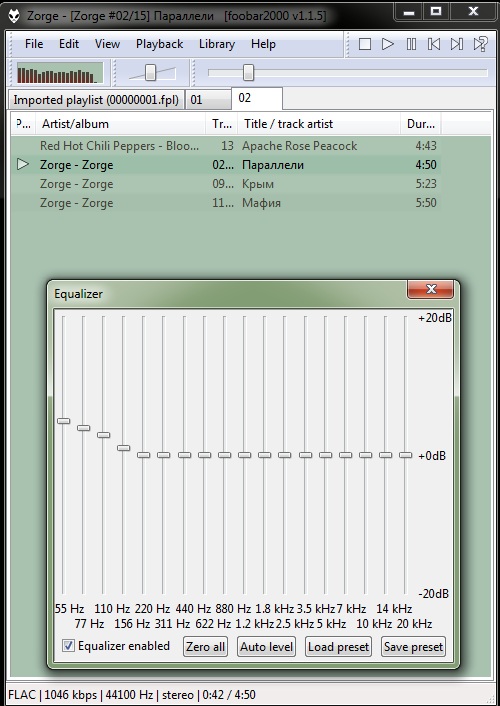Image resolution: width=500 pixels, height=706 pixels.
Task: Click the foobar2000 alien title bar icon
Action: [x=14, y=16]
